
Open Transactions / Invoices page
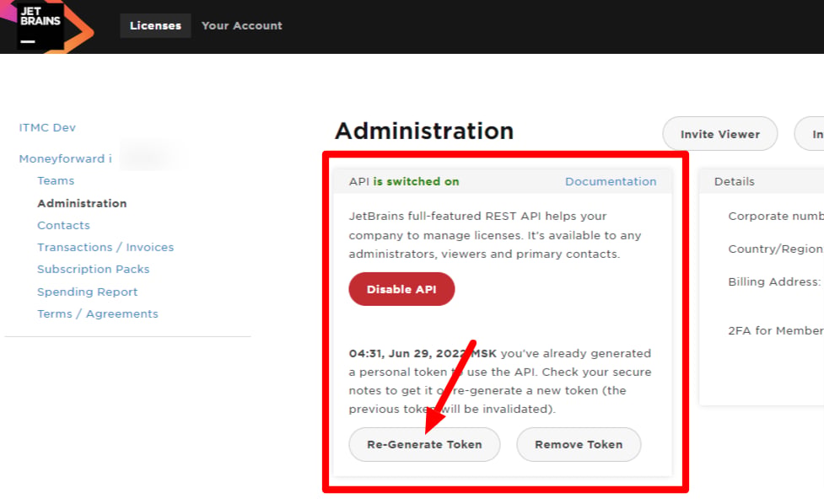[105, 247]
